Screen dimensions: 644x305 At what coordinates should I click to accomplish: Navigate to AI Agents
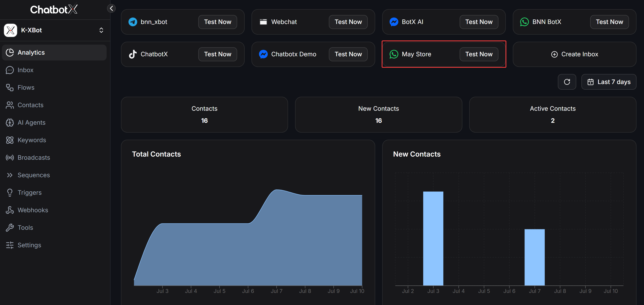(54, 123)
